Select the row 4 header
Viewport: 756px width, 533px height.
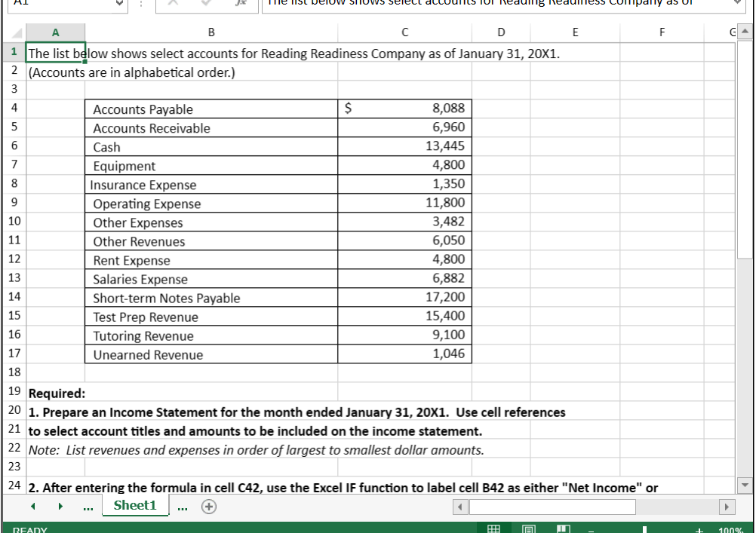coord(14,108)
